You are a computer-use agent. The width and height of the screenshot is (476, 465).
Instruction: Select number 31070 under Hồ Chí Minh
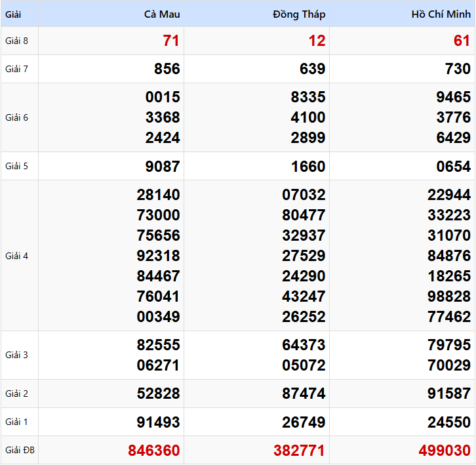[449, 235]
